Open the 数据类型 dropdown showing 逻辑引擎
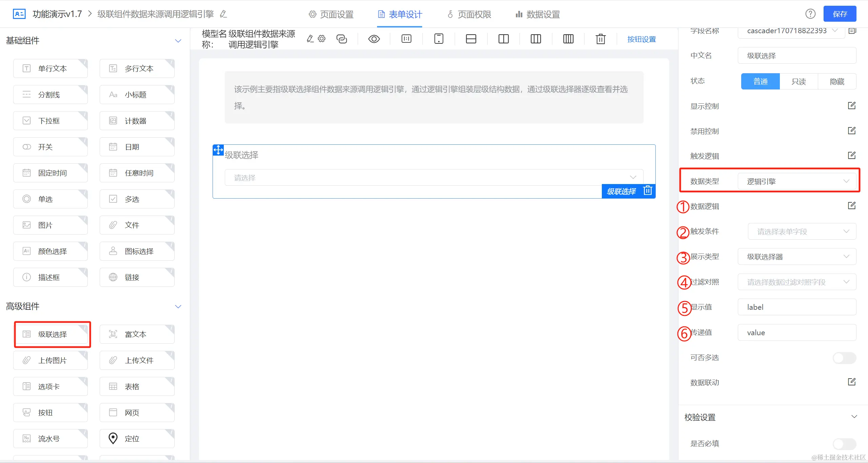The image size is (868, 463). pyautogui.click(x=797, y=181)
